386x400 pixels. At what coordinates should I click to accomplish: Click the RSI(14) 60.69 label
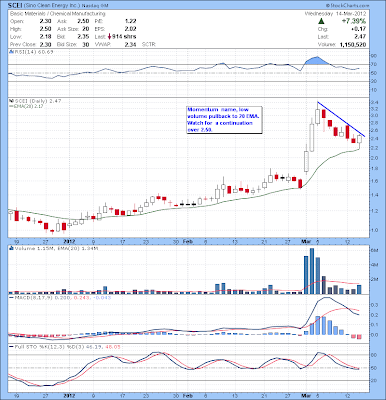point(33,52)
